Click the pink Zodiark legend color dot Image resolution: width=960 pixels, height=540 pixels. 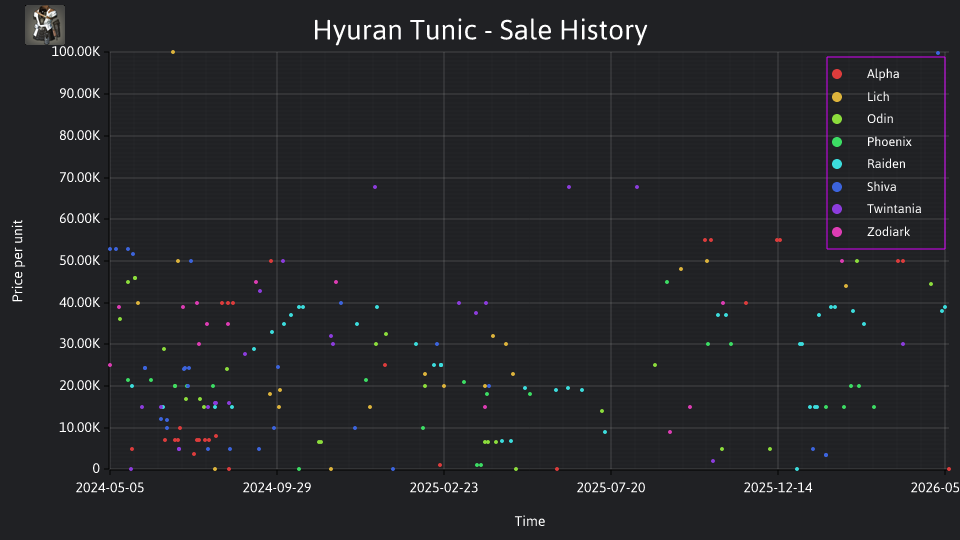(837, 232)
